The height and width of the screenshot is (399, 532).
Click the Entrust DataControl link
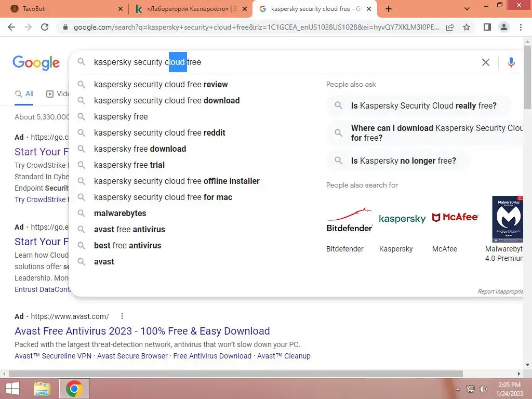click(42, 289)
